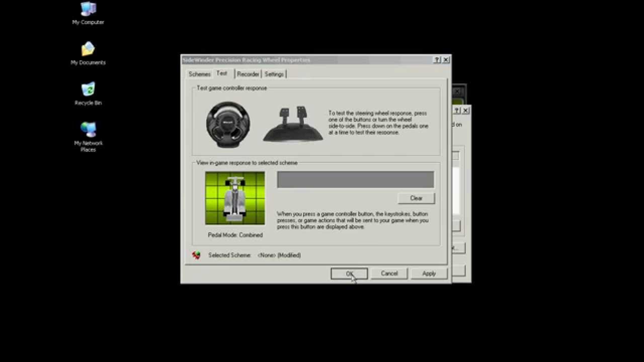Click 'Pedal Mode: Combined' text
This screenshot has width=644, height=362.
[x=235, y=235]
